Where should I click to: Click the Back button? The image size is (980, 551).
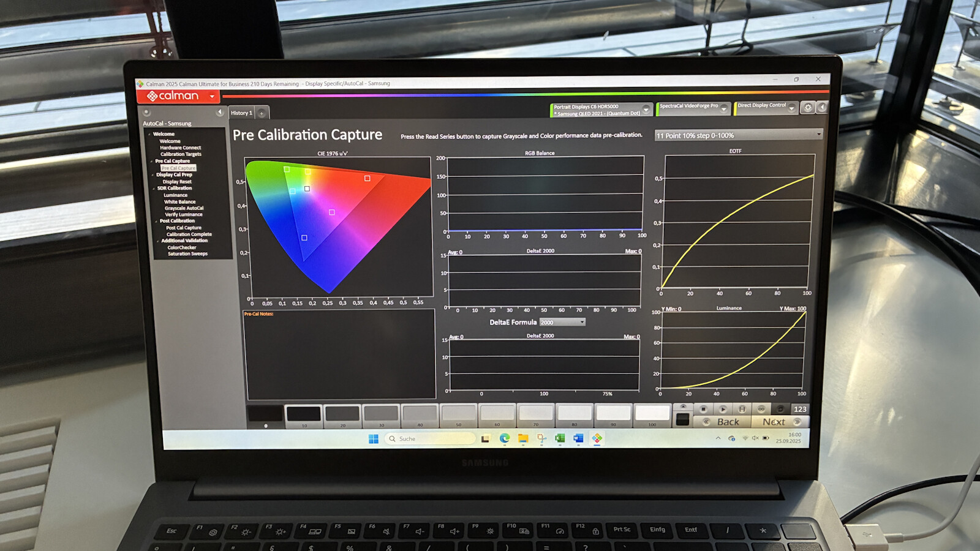[728, 422]
